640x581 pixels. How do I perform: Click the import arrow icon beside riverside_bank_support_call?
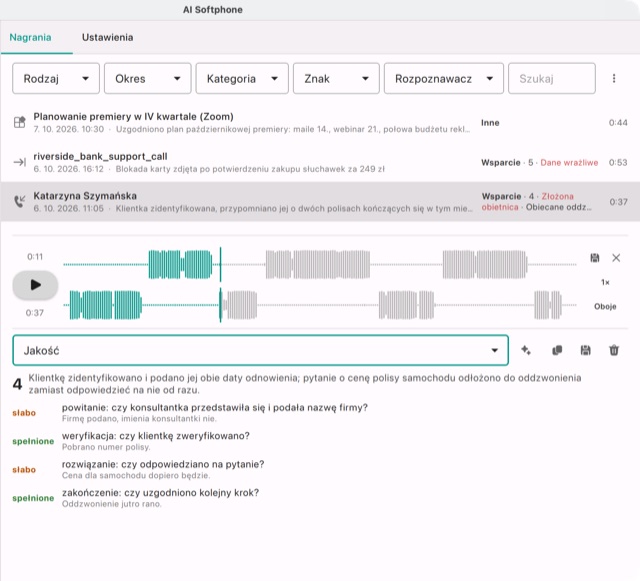coord(20,162)
